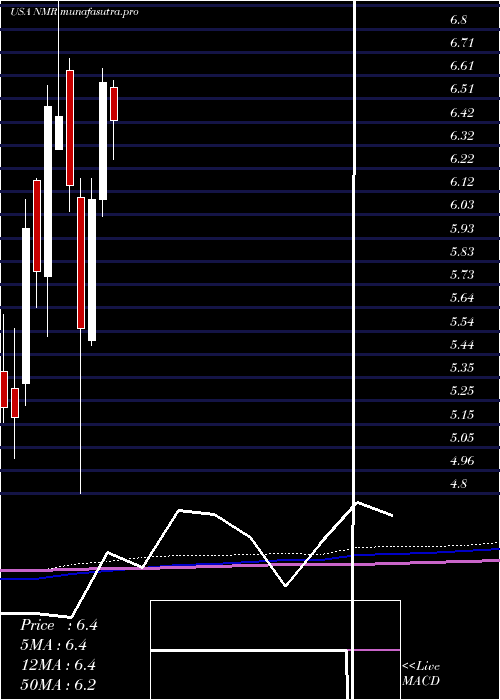
Task: Click the 5.73 price axis label
Action: 462,275
